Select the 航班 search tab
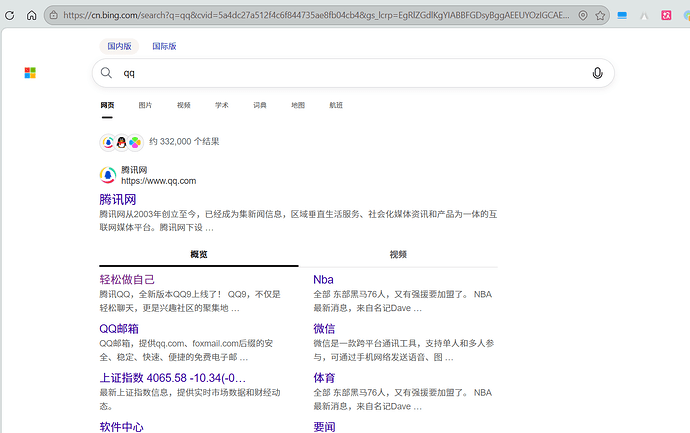Screen dimensions: 690x433 click(336, 105)
